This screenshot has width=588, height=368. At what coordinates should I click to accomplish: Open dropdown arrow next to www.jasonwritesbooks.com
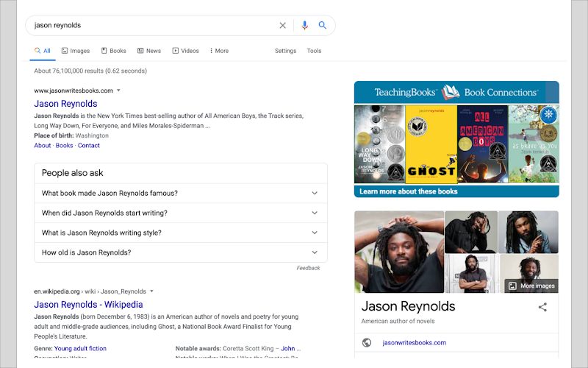(x=118, y=91)
